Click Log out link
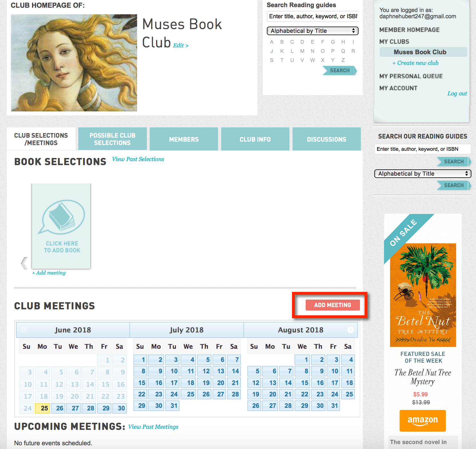 coord(457,93)
